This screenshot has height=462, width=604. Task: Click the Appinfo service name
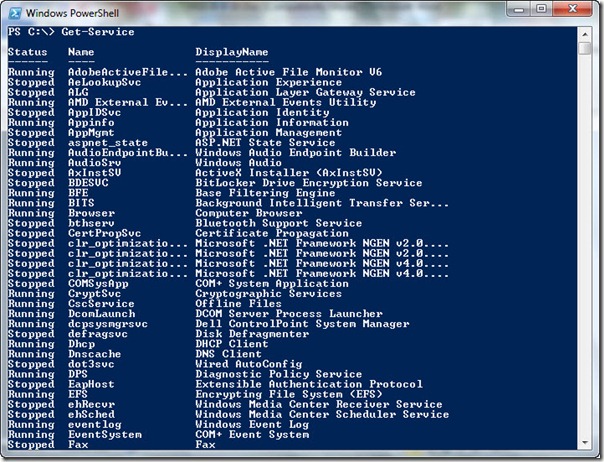pyautogui.click(x=91, y=123)
